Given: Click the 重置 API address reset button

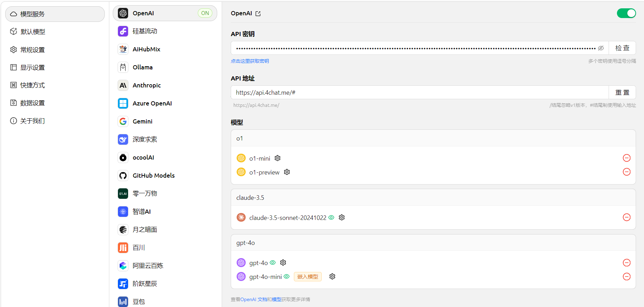Looking at the screenshot, I should coord(622,92).
